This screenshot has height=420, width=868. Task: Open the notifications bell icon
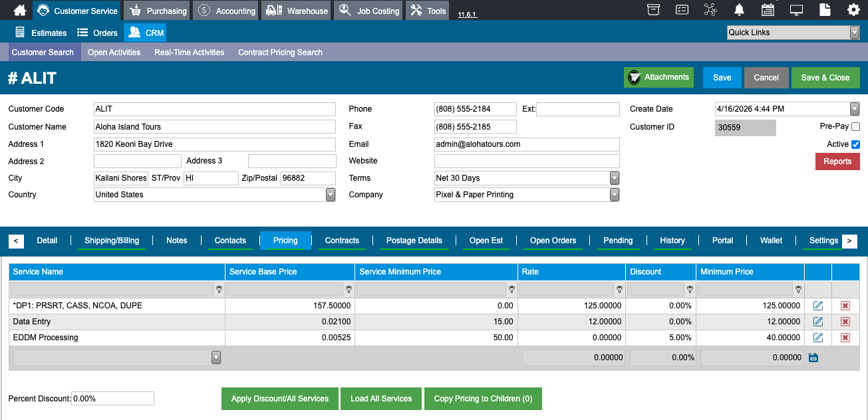point(739,10)
